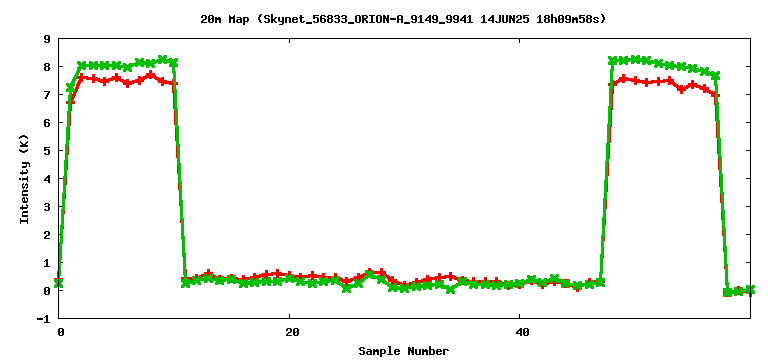Click the last green marker at far right
Image resolution: width=768 pixels, height=360 pixels.
(x=750, y=290)
